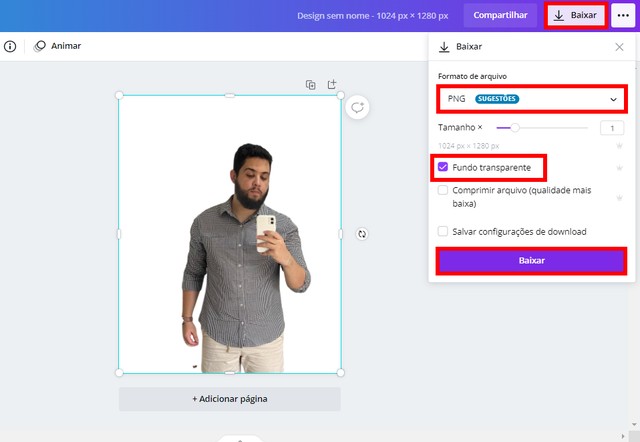
Task: Select the man's photo on the canvas
Action: (x=245, y=258)
